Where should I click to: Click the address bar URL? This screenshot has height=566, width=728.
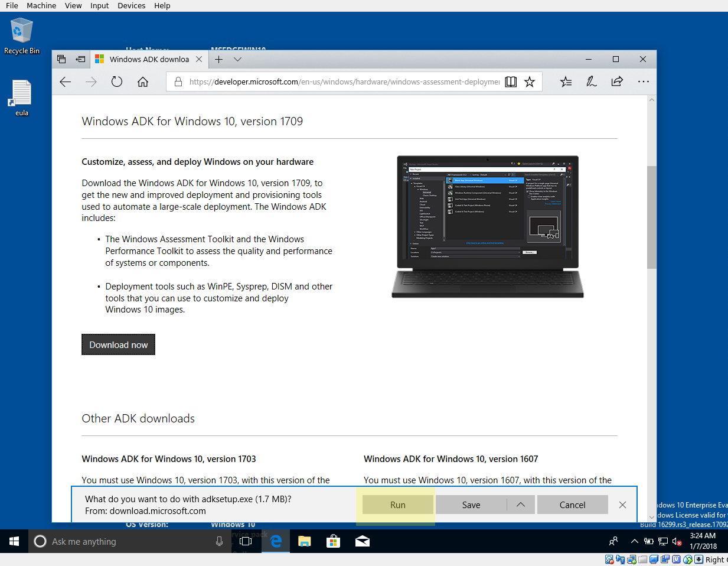(344, 82)
